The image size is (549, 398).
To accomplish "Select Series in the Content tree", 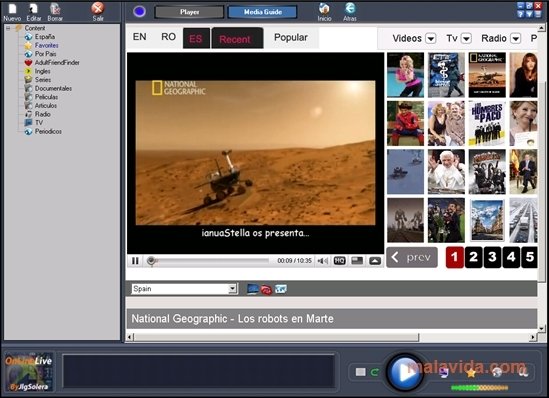I will [x=43, y=80].
